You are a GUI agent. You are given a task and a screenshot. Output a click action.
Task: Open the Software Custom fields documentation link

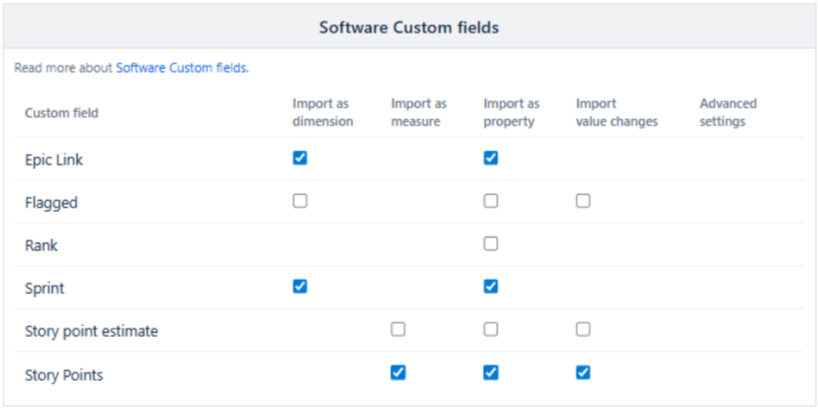coord(181,69)
